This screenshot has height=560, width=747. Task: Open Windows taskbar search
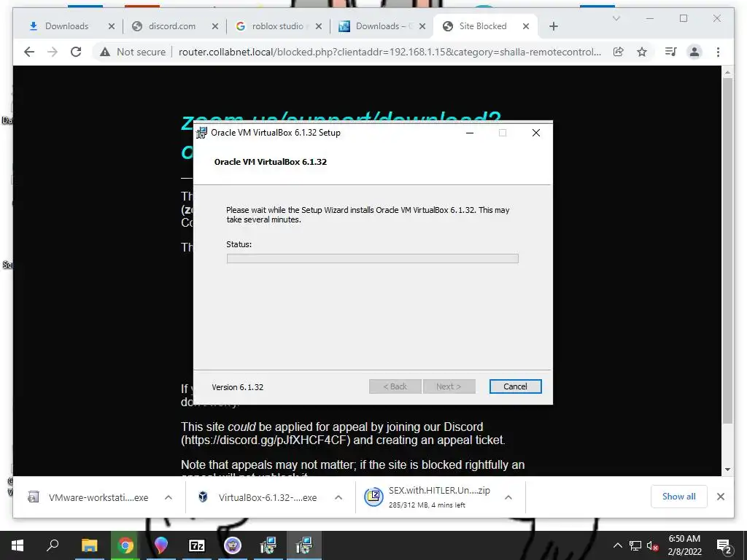click(x=53, y=545)
